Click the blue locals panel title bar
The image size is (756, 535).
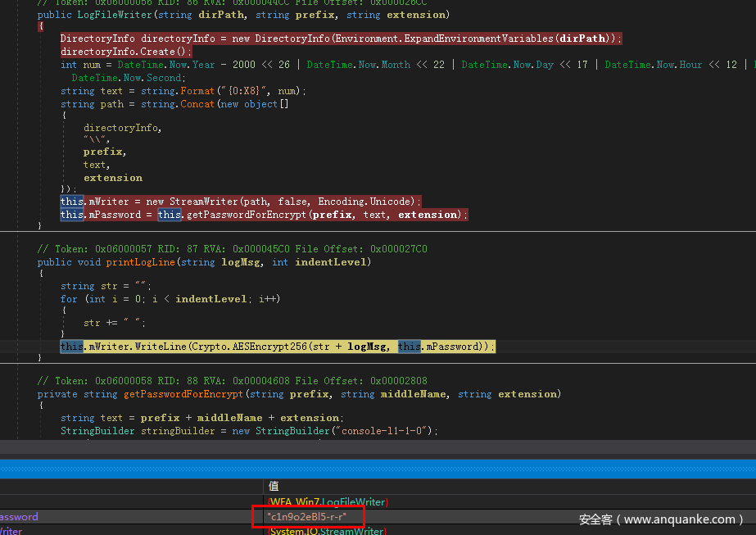point(378,468)
